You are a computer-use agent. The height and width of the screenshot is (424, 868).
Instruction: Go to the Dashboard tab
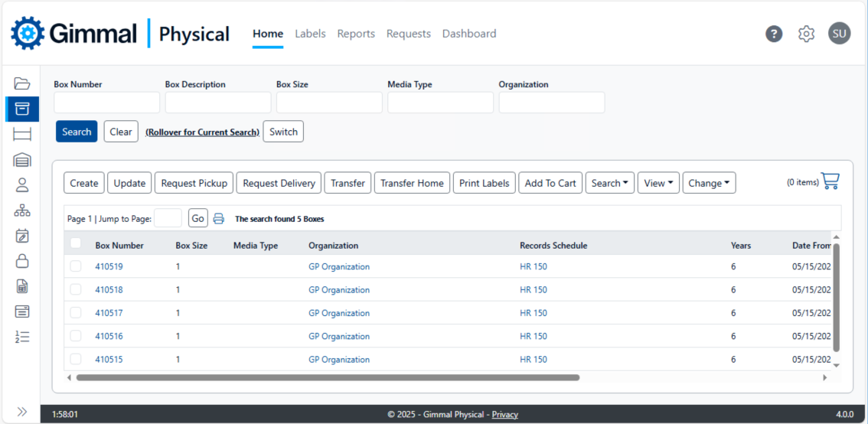tap(468, 34)
